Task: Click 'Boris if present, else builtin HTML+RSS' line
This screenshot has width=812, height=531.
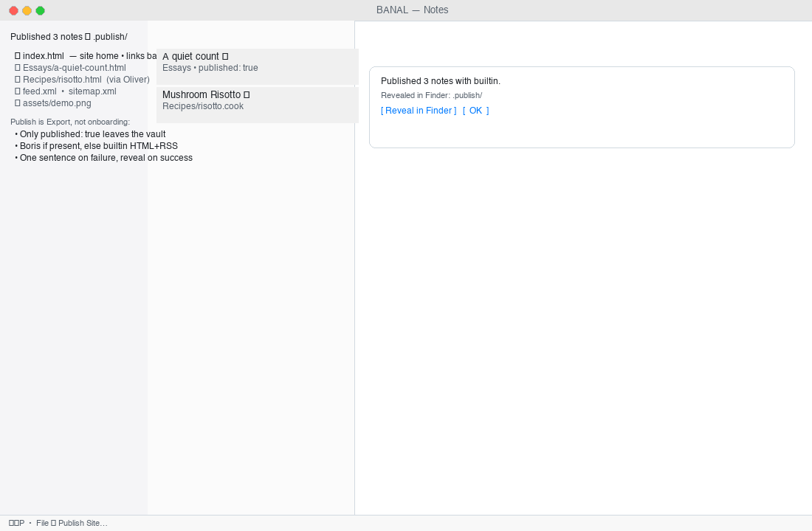Action: point(96,146)
